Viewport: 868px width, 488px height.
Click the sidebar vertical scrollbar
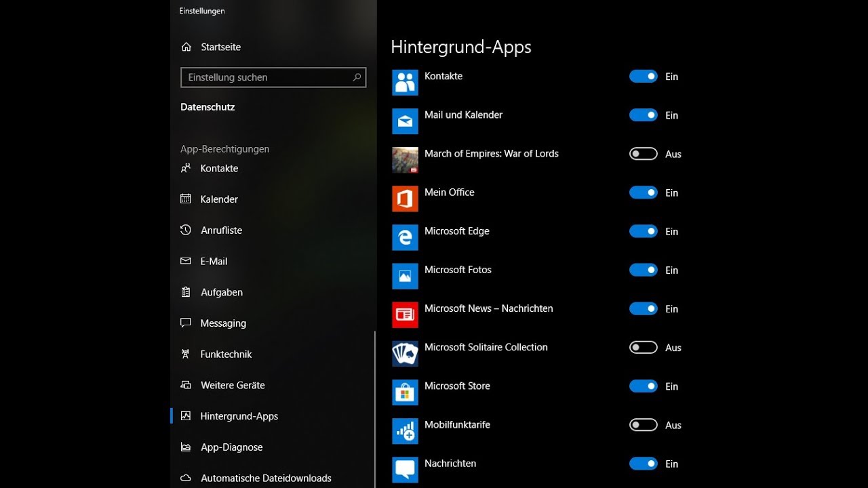pyautogui.click(x=375, y=409)
